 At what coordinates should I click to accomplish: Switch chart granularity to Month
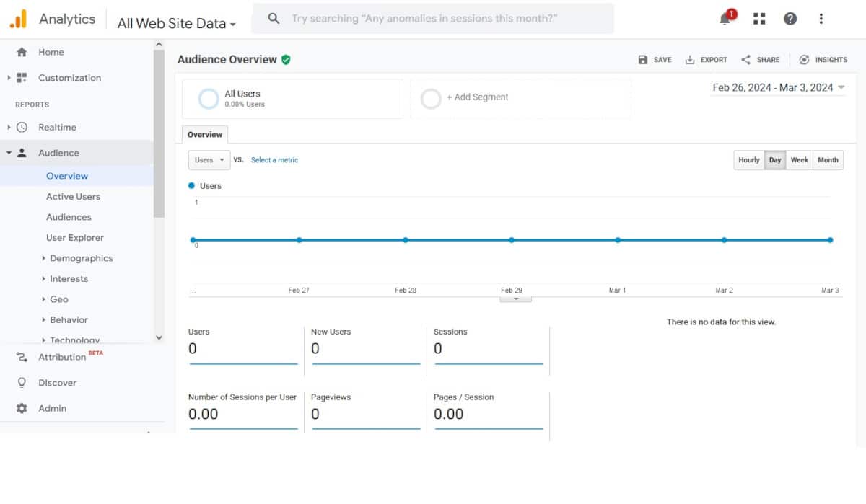coord(828,159)
